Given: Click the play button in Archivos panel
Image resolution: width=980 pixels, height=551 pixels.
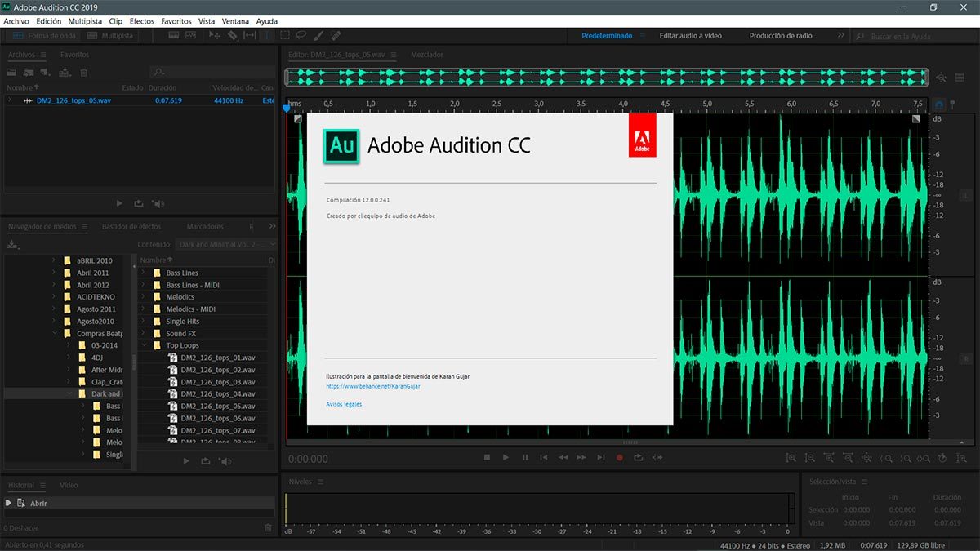Looking at the screenshot, I should tap(119, 203).
